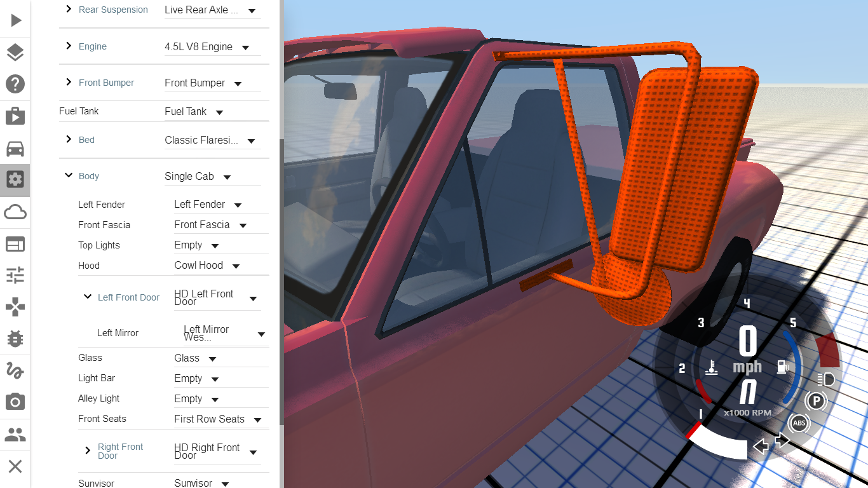Click the Hood row label

(x=89, y=266)
